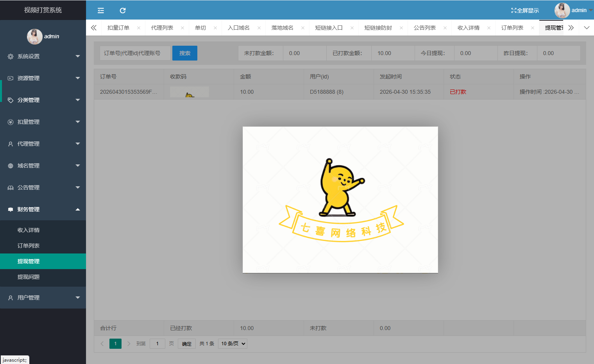The image size is (594, 364).
Task: Expand 分类管理 menu arrow
Action: (x=78, y=100)
